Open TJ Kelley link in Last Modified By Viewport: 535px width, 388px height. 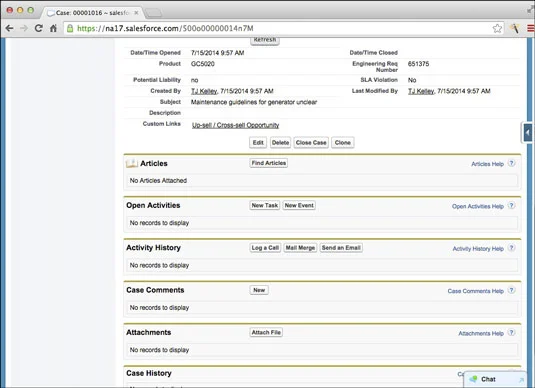coord(421,91)
